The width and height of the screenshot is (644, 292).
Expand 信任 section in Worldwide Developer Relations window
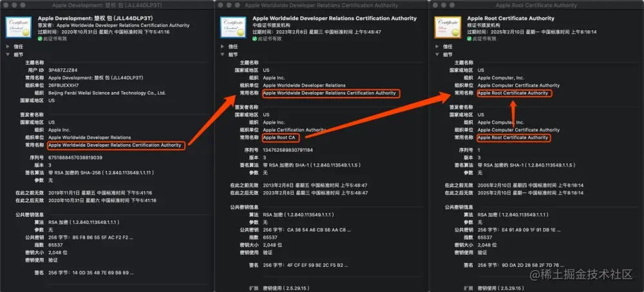pyautogui.click(x=223, y=47)
